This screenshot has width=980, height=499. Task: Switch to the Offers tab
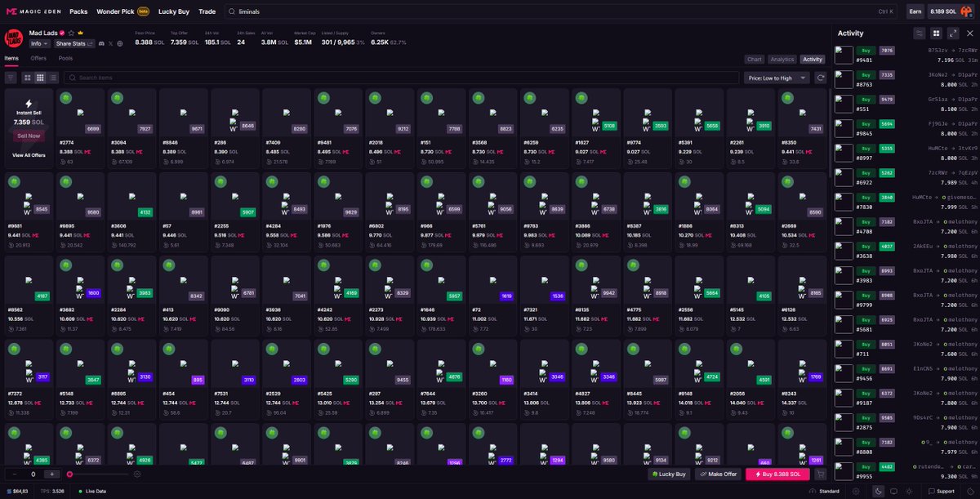coord(38,58)
